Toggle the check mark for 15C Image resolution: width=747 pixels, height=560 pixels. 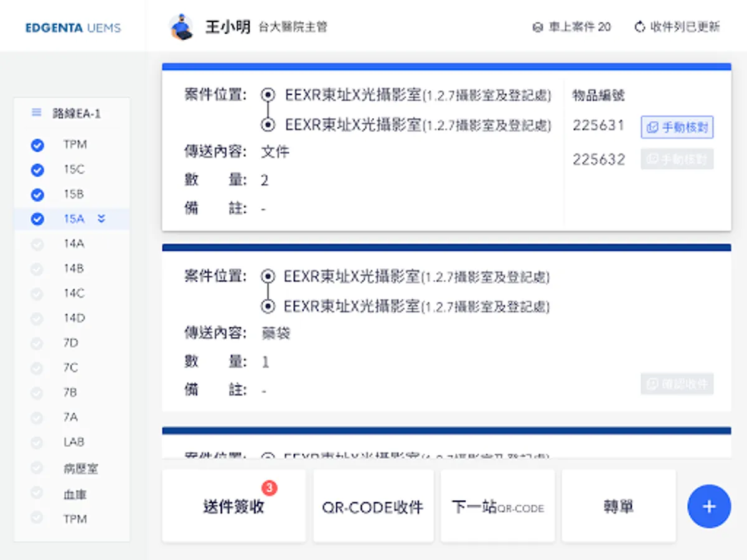click(37, 170)
